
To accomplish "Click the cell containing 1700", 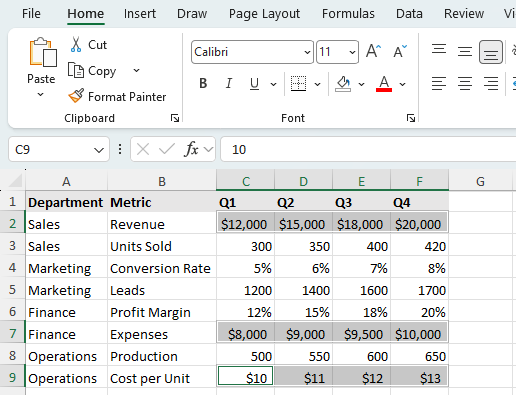I will [x=419, y=290].
